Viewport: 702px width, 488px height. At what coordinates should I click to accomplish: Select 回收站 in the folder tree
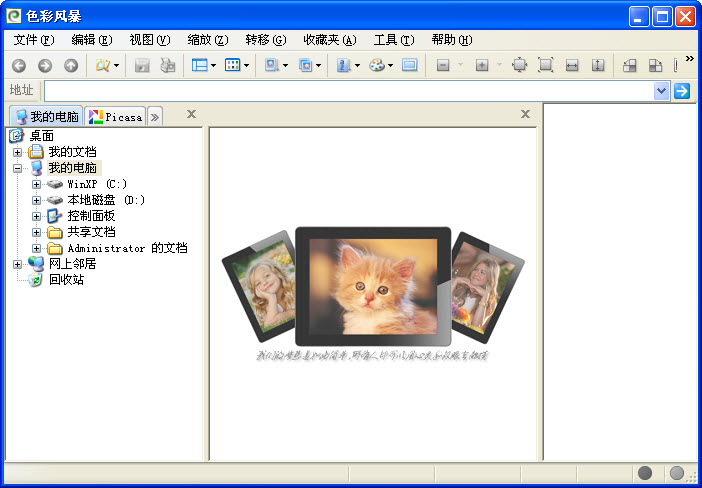[x=67, y=280]
